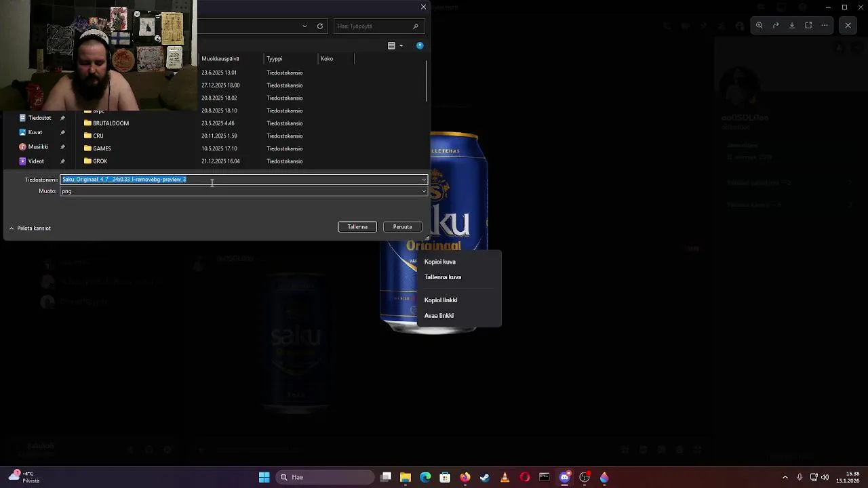Close the image viewer with the X

tap(848, 26)
